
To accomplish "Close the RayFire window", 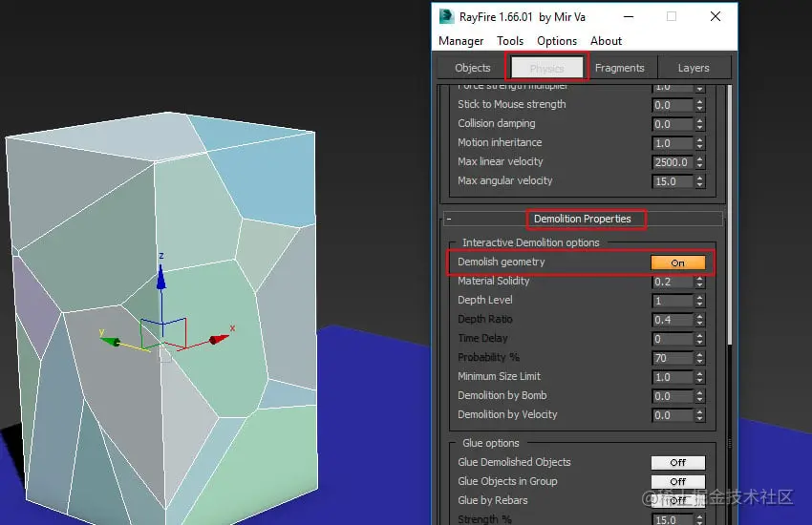I will [716, 16].
